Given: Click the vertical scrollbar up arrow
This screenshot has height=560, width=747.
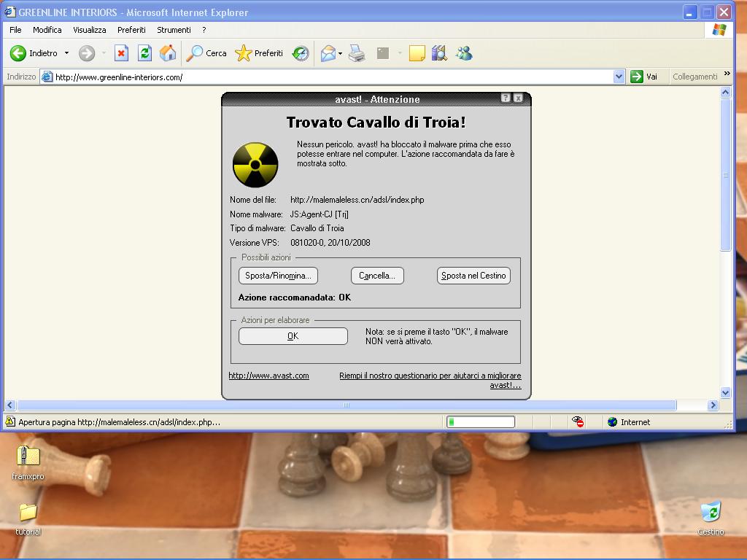Looking at the screenshot, I should tap(726, 92).
